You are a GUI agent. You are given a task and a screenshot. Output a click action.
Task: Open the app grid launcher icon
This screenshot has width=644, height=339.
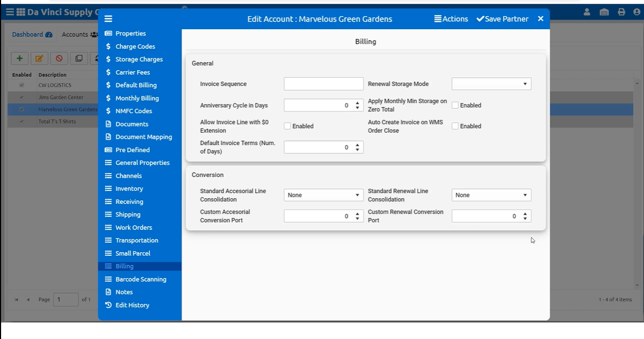coord(21,12)
